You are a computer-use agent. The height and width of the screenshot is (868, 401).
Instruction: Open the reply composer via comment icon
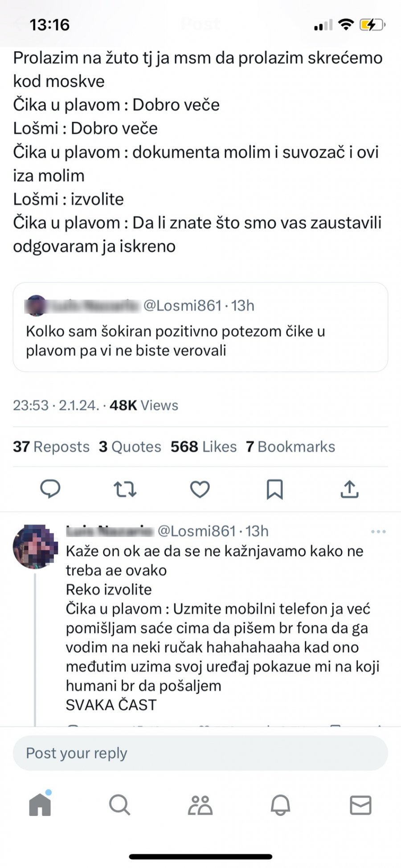tap(51, 488)
